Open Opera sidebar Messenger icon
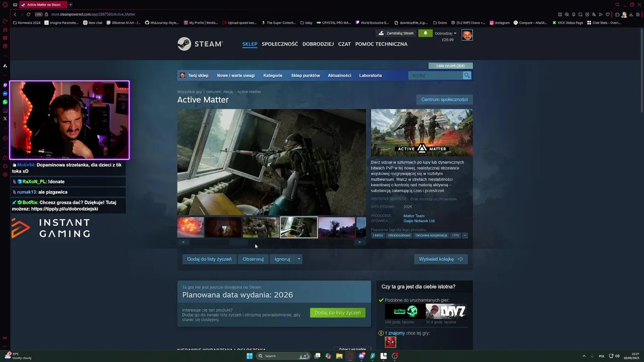The image size is (644, 362). (x=5, y=94)
